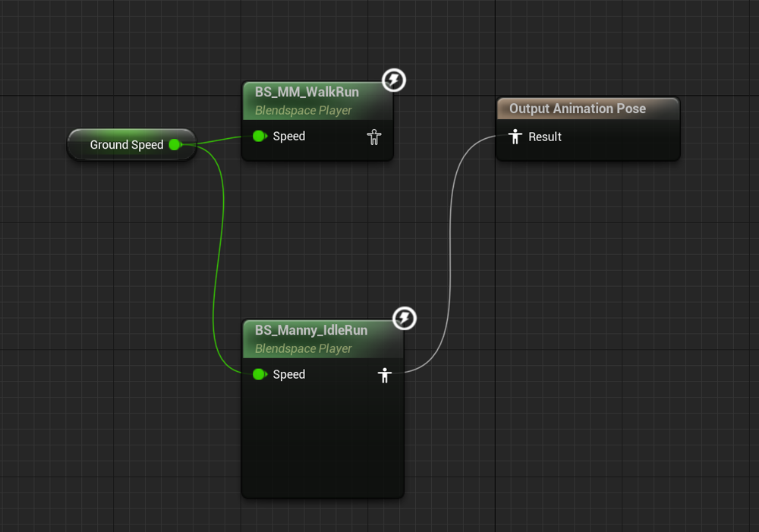759x532 pixels.
Task: Click Speed label on BS_Manny_IdleRun node
Action: 289,375
